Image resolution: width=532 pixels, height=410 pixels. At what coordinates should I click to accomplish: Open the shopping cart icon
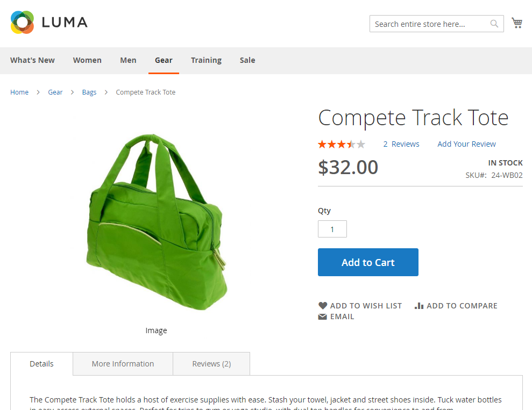pyautogui.click(x=517, y=23)
